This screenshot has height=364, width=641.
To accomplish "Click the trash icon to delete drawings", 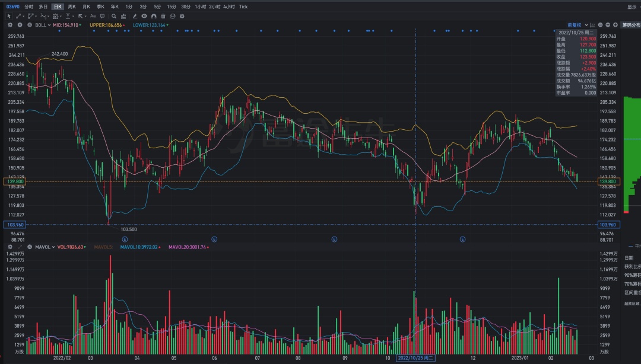I will coord(163,16).
